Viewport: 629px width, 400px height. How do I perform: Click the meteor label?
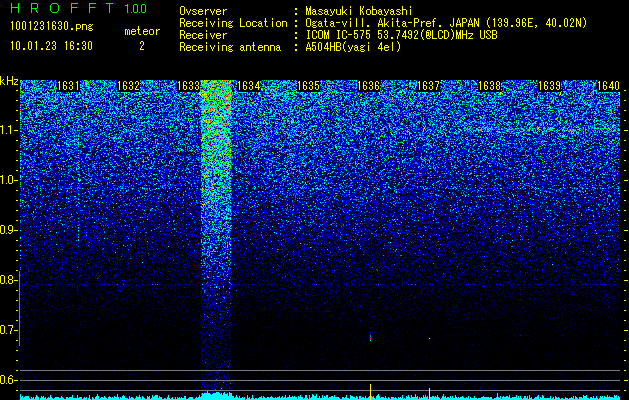(x=142, y=31)
